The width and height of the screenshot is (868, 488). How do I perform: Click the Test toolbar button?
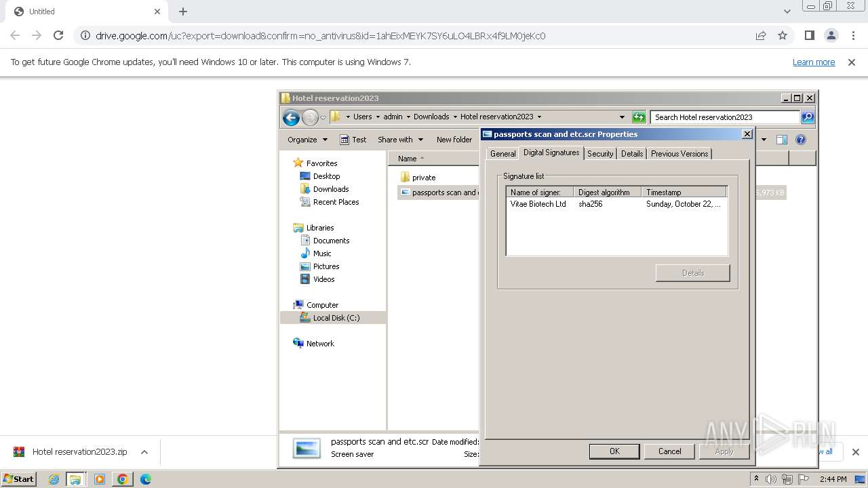353,140
